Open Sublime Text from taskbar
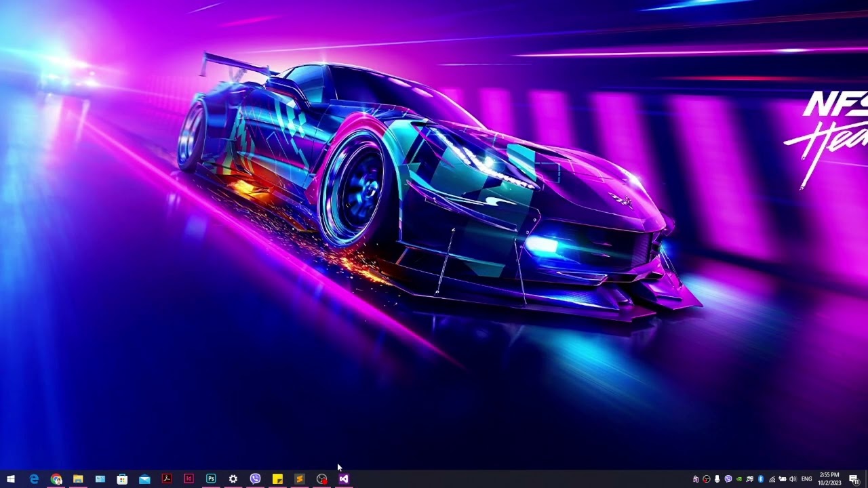Viewport: 868px width, 488px height. pos(300,479)
